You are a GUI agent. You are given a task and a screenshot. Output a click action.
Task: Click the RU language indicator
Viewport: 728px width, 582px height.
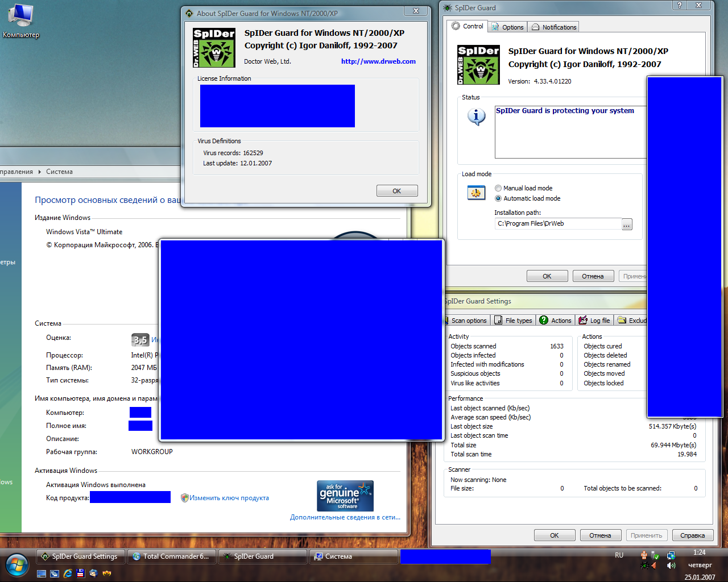619,555
